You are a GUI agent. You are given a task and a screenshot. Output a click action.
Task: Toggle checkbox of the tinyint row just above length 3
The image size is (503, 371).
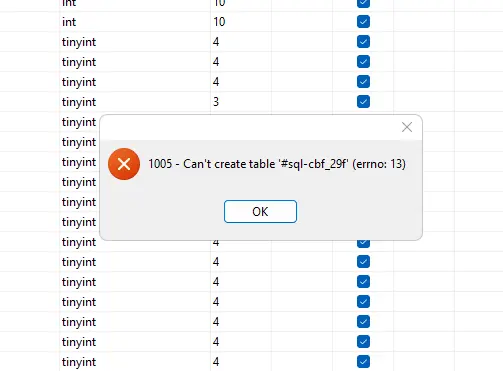[x=363, y=82]
